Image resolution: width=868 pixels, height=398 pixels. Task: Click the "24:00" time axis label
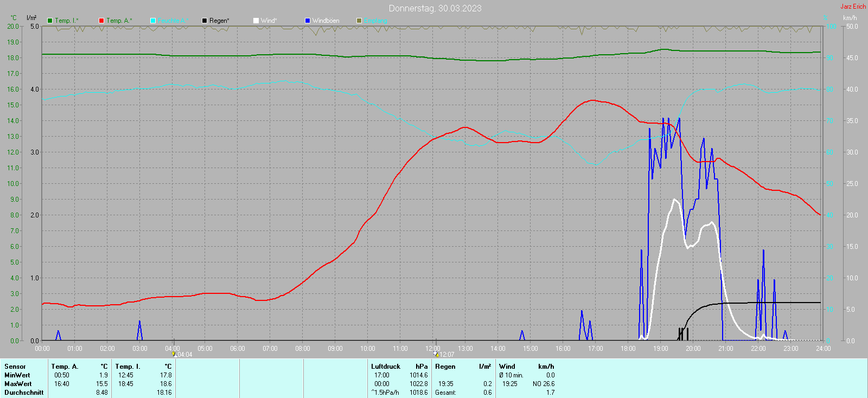tap(824, 349)
